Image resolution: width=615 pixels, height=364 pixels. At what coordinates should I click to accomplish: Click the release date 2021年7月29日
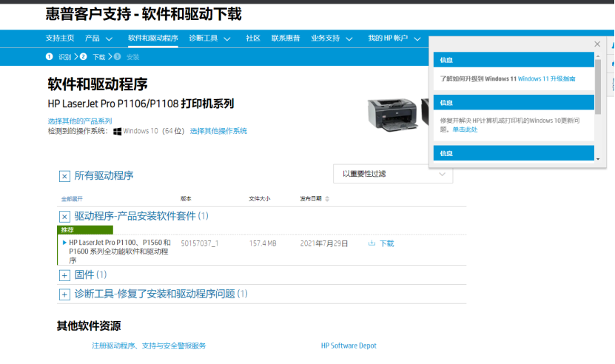pos(324,243)
